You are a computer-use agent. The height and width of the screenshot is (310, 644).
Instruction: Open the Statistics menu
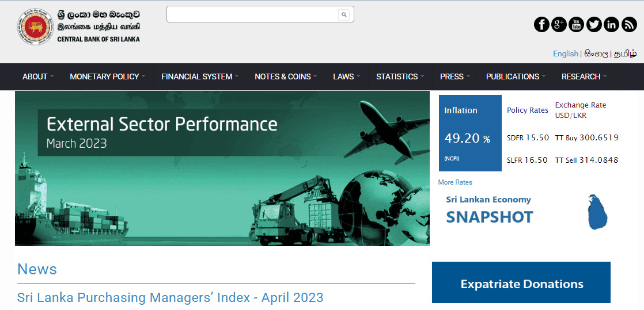(x=400, y=76)
